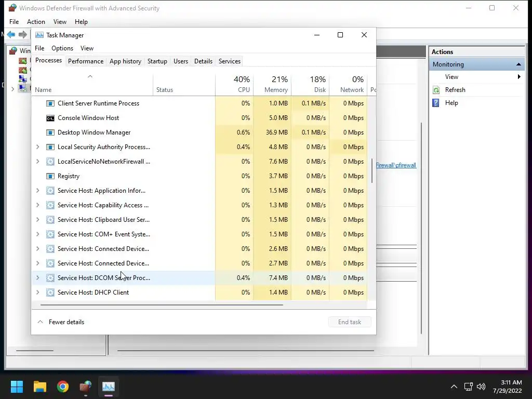The image size is (532, 399).
Task: Click the Task Manager vertical scrollbar thumb
Action: point(372,170)
